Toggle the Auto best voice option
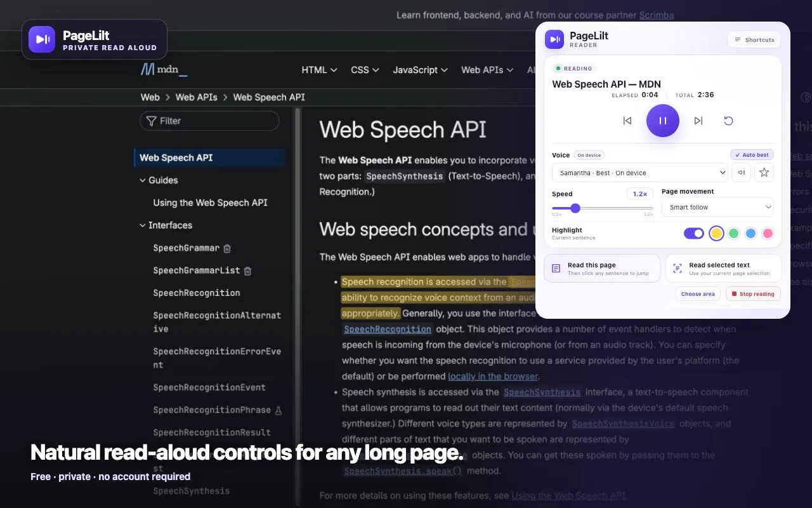Image resolution: width=812 pixels, height=508 pixels. pos(752,155)
